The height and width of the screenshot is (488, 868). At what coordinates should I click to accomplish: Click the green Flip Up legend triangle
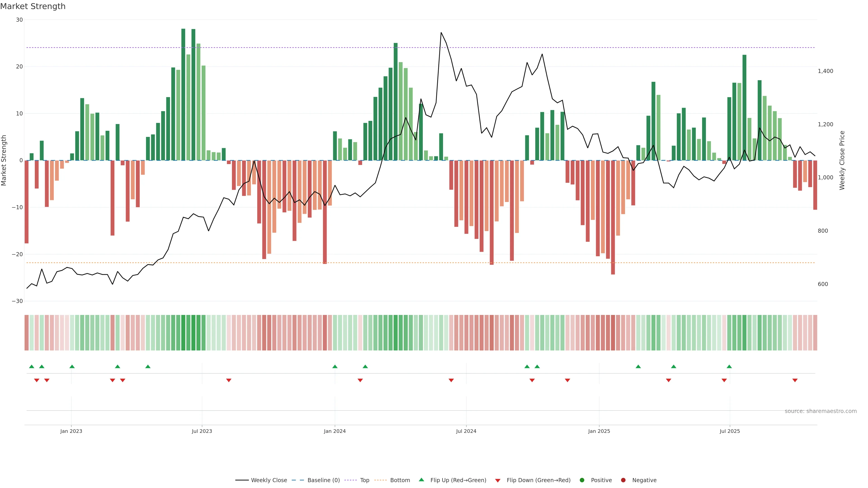(421, 480)
